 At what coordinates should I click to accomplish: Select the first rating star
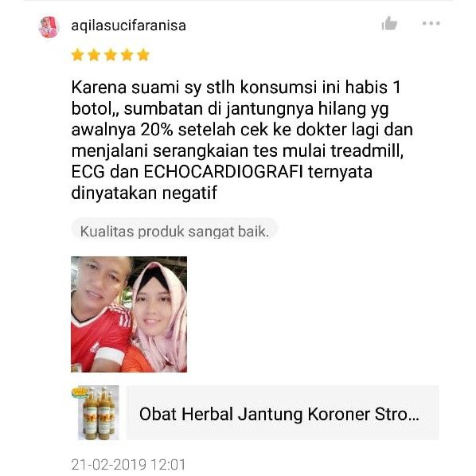(x=78, y=55)
